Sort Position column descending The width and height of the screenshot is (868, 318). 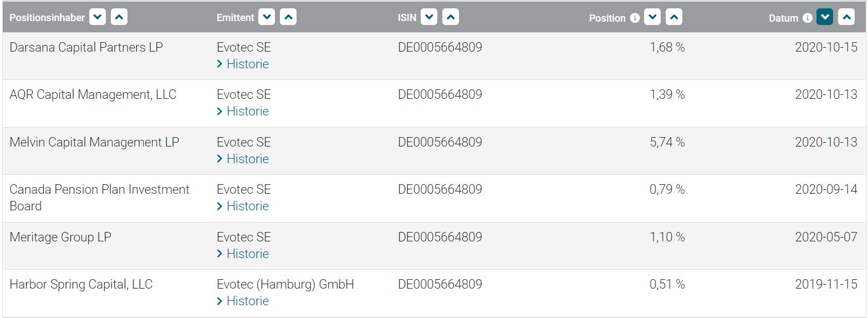click(x=652, y=17)
